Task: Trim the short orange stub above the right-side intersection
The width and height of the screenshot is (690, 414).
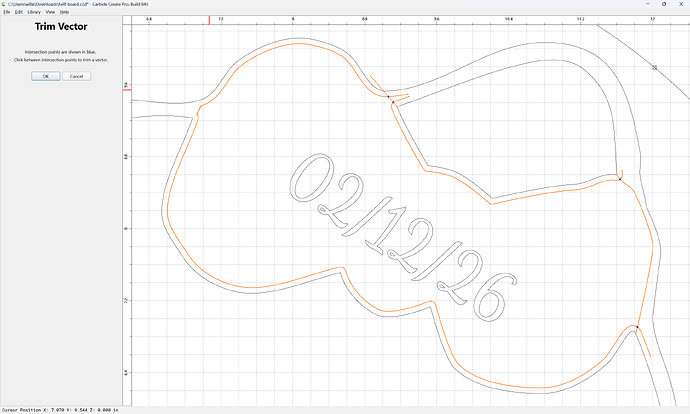Action: point(622,174)
